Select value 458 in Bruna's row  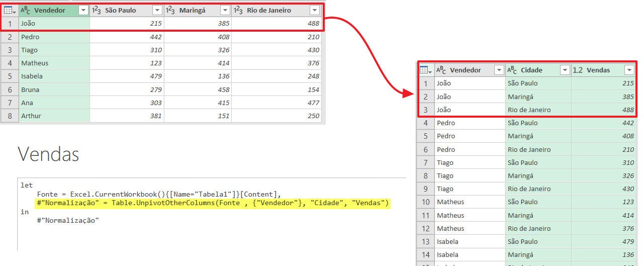(198, 90)
